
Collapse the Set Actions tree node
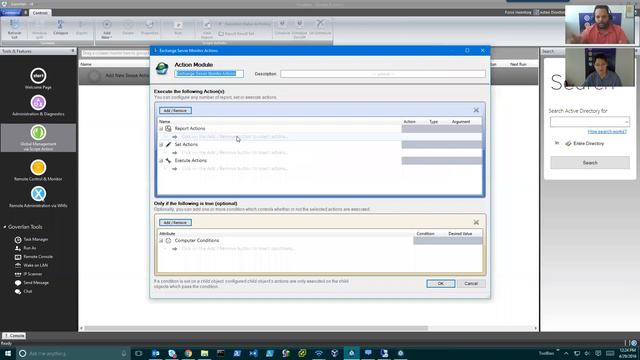[161, 144]
